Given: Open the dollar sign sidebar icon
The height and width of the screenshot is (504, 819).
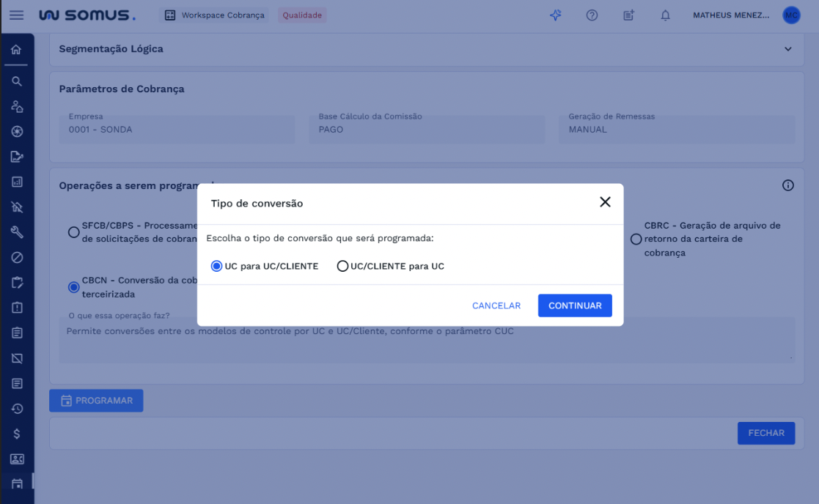Looking at the screenshot, I should coord(17,434).
